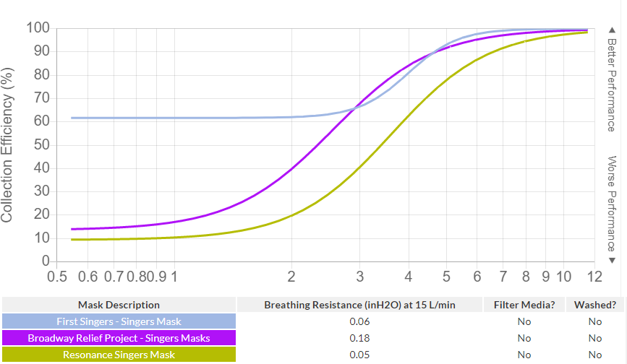Image resolution: width=627 pixels, height=364 pixels.
Task: Click Filter Media 'No' for Resonance Singers Mask
Action: tap(524, 355)
